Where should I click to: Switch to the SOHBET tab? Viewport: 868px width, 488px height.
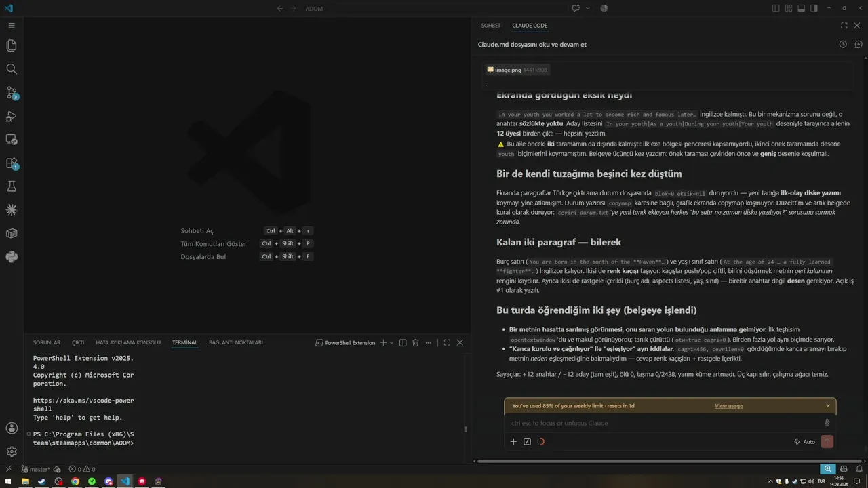point(491,26)
